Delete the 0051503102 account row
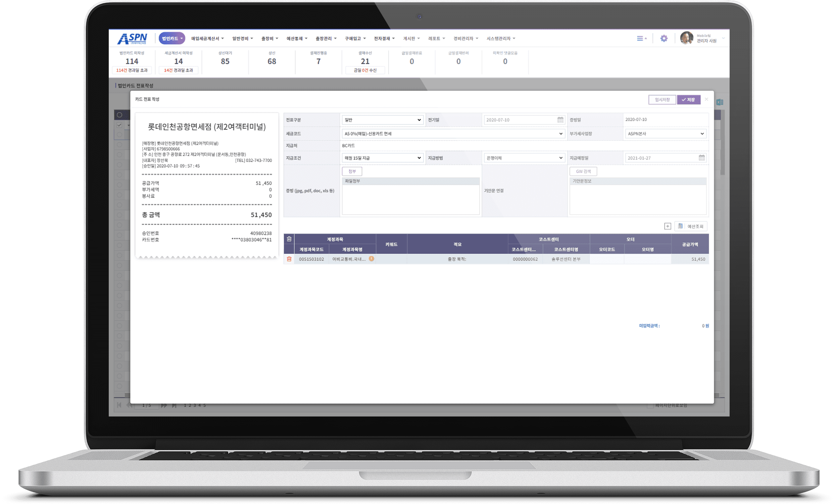The image size is (834, 504). [x=289, y=259]
